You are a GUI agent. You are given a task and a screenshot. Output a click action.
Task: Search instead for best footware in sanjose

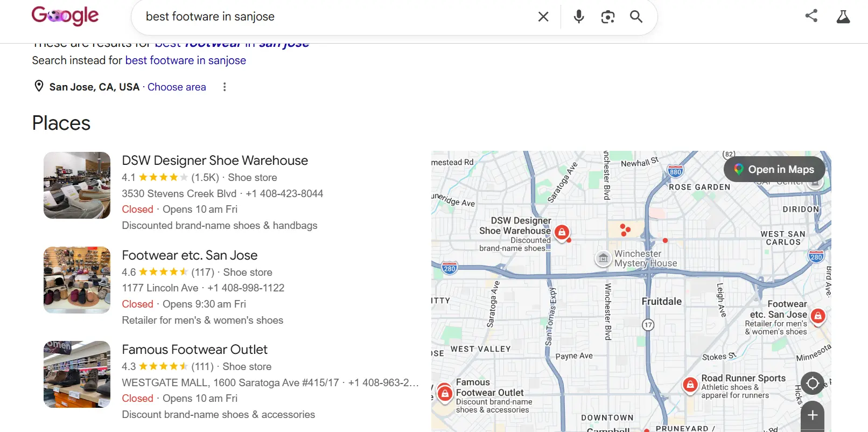(x=185, y=60)
